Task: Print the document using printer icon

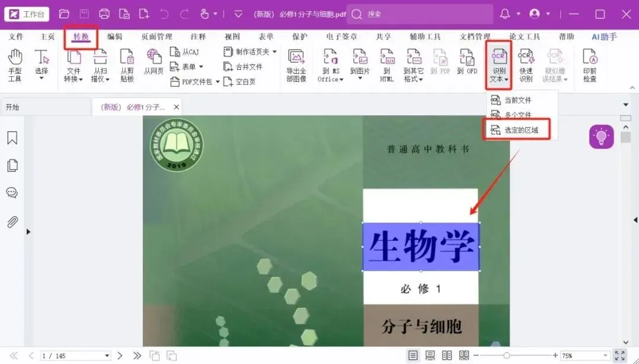Action: 104,14
